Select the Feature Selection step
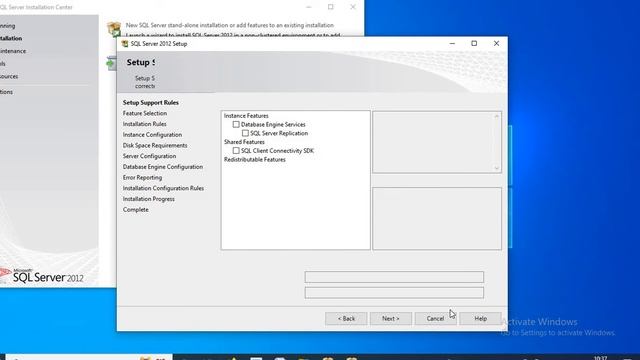The width and height of the screenshot is (640, 360). [x=145, y=113]
